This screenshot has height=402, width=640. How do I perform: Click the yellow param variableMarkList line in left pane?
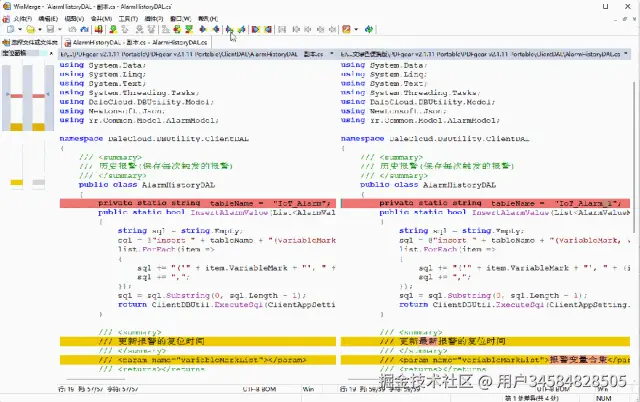point(198,360)
